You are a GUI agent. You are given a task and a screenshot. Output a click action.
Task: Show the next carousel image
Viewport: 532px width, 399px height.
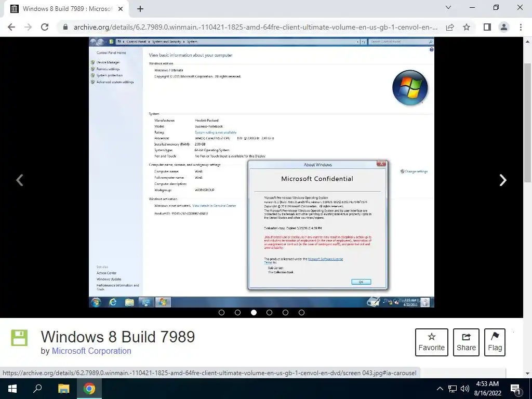[503, 180]
